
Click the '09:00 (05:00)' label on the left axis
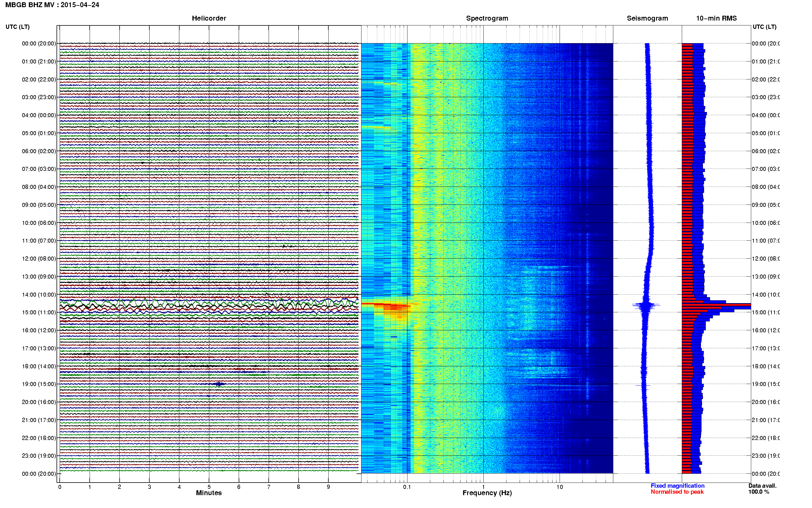pos(39,205)
